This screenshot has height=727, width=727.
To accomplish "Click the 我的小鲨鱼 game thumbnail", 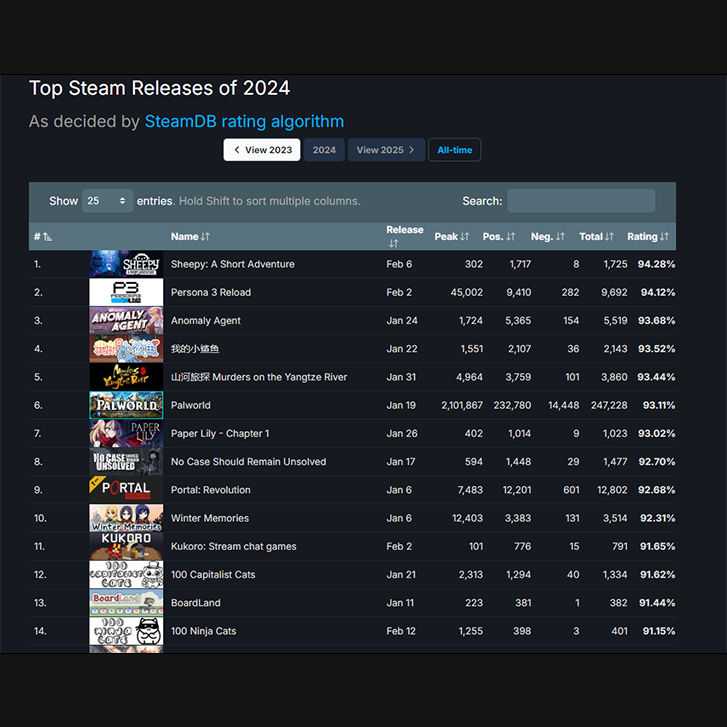I will [x=126, y=349].
